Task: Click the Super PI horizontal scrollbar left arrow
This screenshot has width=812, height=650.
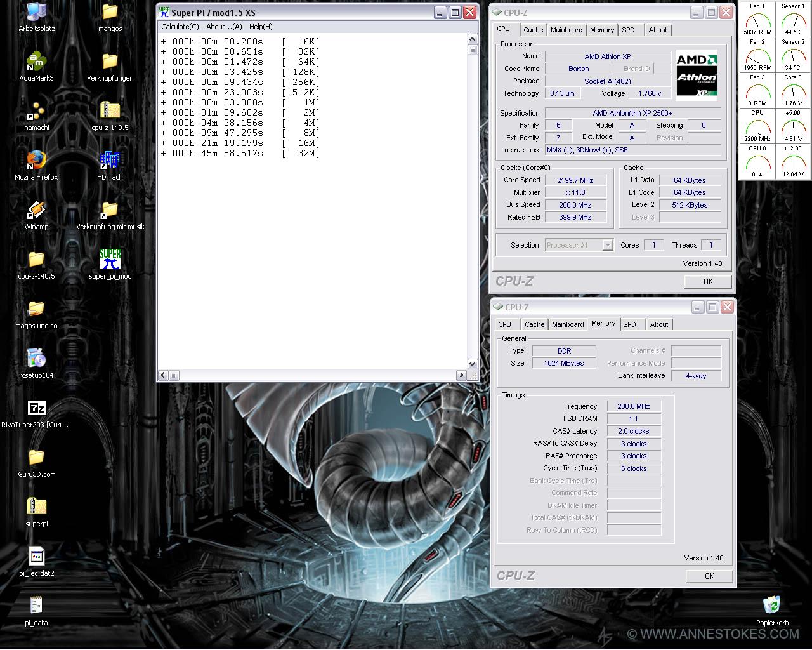Action: 163,375
